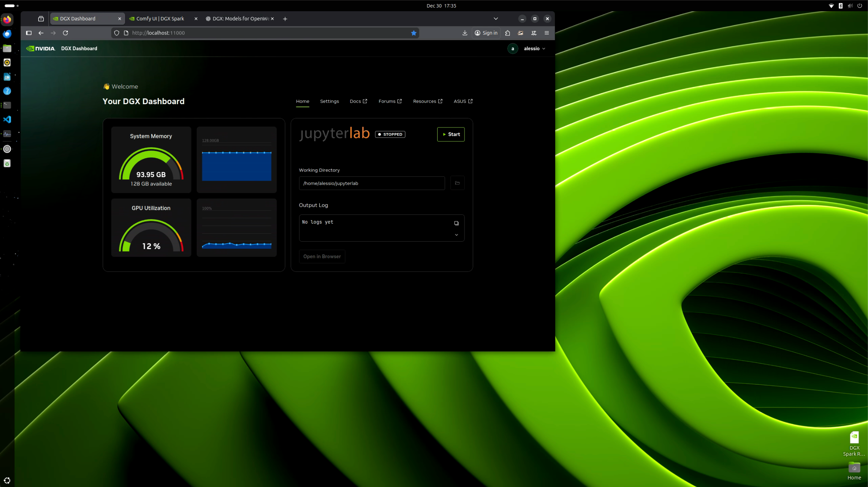Start the JupyterLab server
This screenshot has height=487, width=868.
coord(451,134)
